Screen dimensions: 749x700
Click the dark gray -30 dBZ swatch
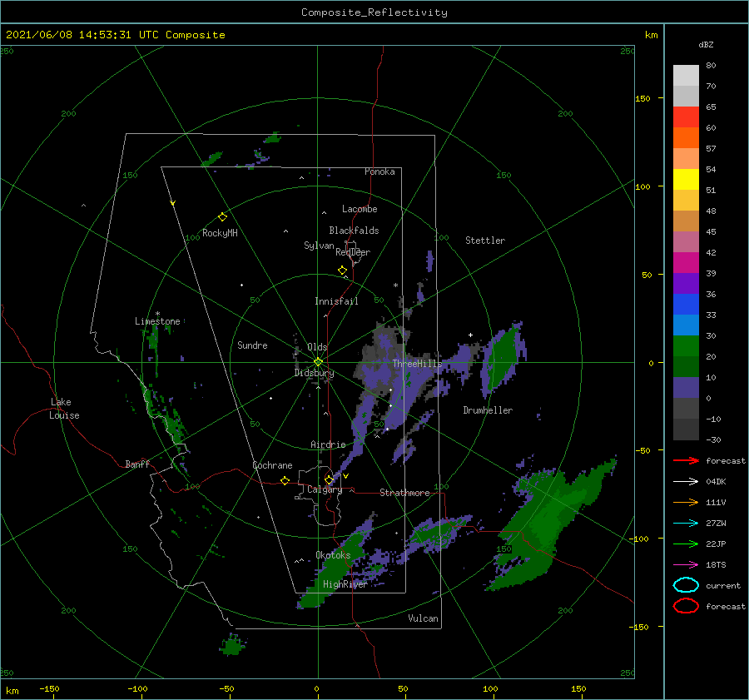tap(686, 429)
